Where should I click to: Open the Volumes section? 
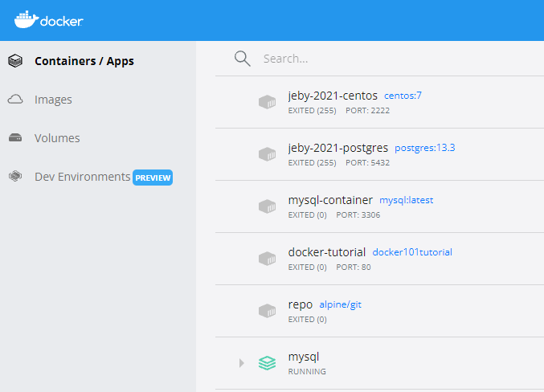57,138
